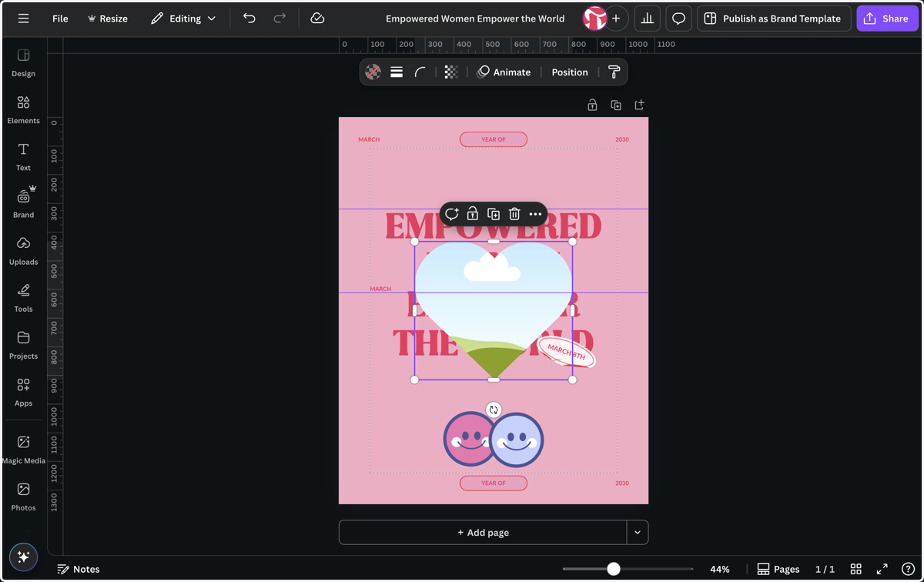This screenshot has width=924, height=582.
Task: Select the EMPOWERED headline text
Action: point(494,227)
